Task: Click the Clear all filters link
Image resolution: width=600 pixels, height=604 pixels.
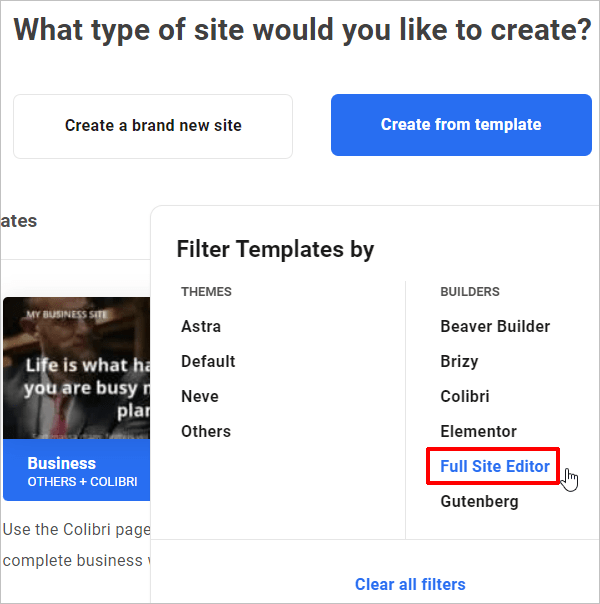Action: point(410,584)
